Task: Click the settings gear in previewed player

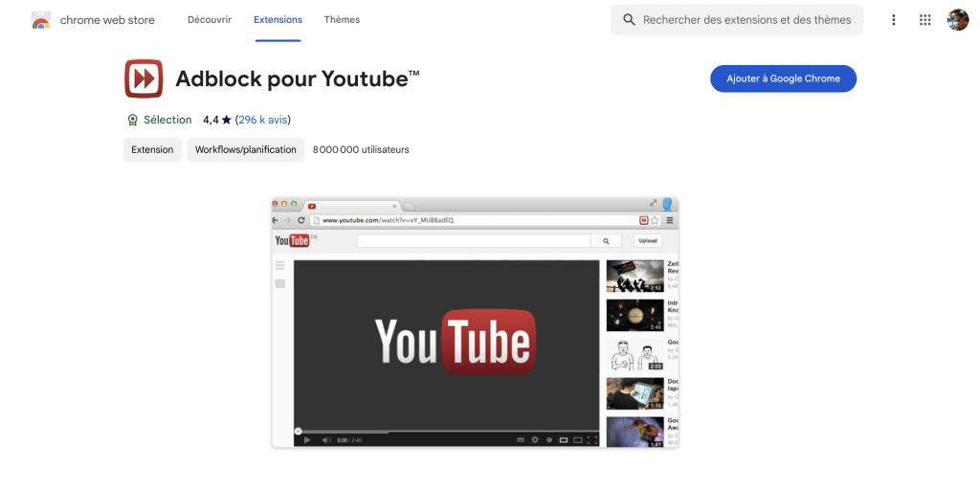Action: 535,440
